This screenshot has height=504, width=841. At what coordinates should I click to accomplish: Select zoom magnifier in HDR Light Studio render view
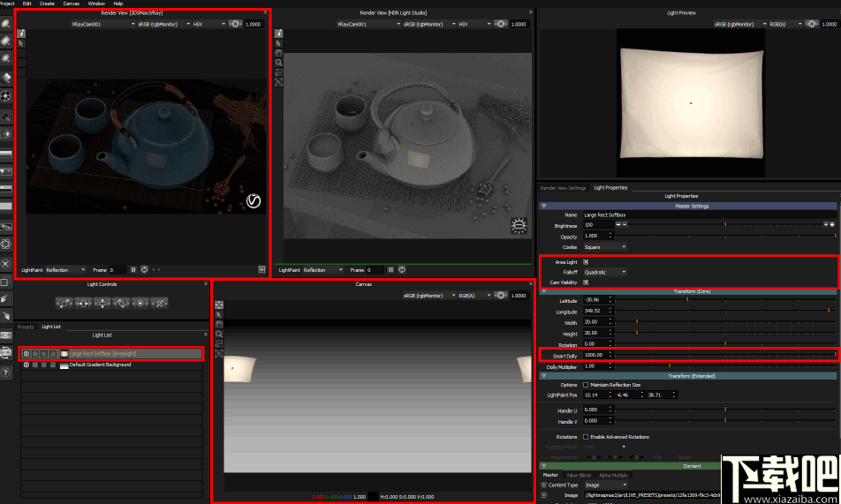tap(279, 63)
